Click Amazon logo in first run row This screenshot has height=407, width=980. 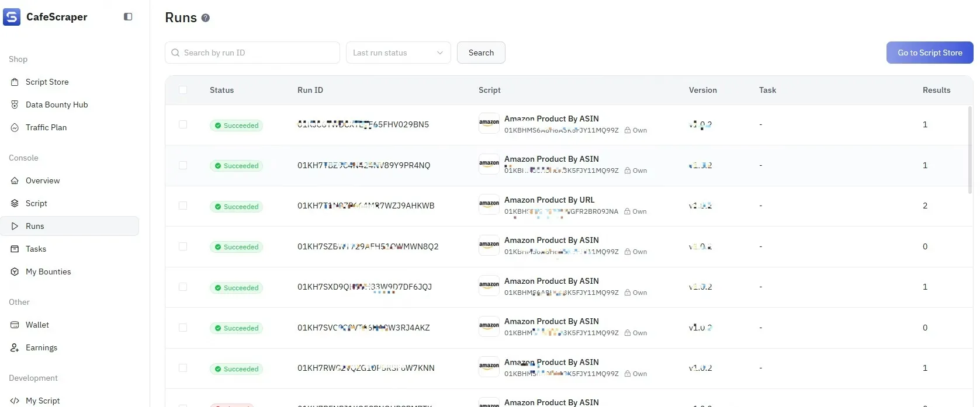(x=489, y=123)
